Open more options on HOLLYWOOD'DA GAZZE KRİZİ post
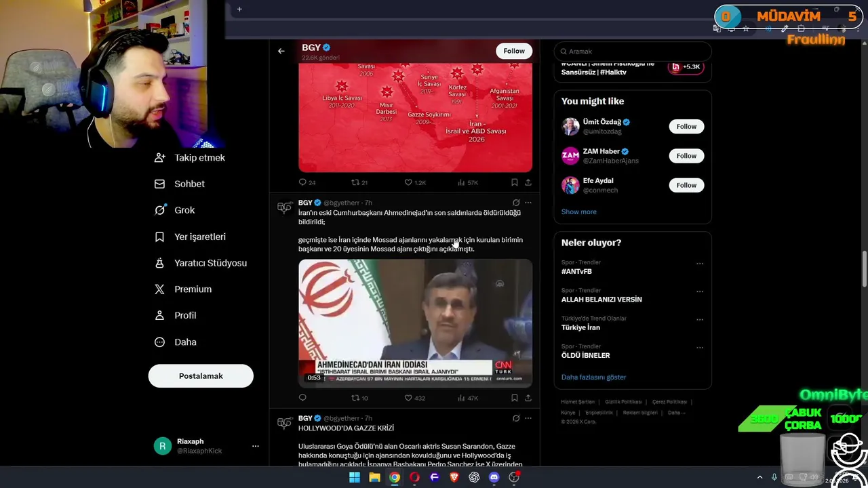The width and height of the screenshot is (868, 488). 528,418
